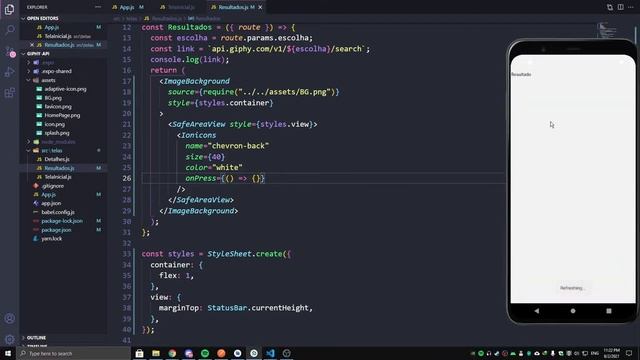Open the Run and Debug view

coord(9,72)
